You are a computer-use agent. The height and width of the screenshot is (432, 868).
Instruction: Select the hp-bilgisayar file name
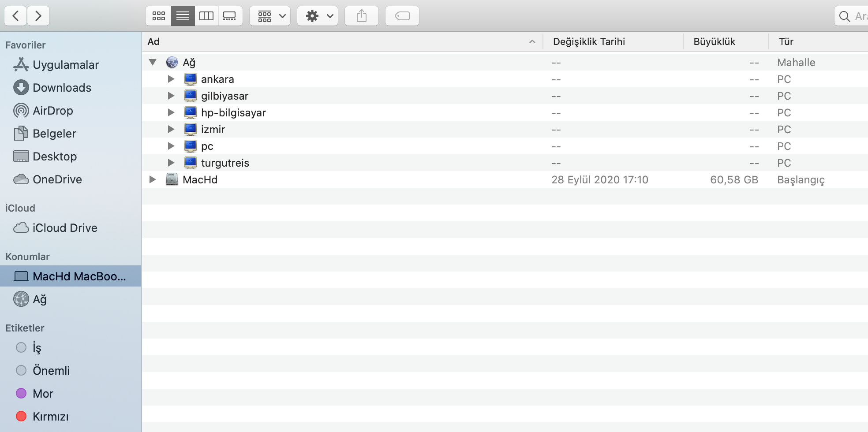pos(234,113)
